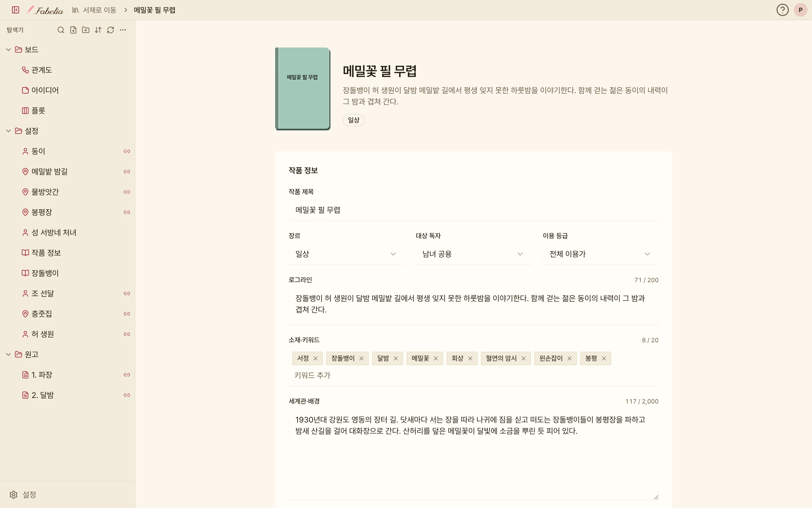Click the 일상 genre badge
This screenshot has width=812, height=508.
353,120
